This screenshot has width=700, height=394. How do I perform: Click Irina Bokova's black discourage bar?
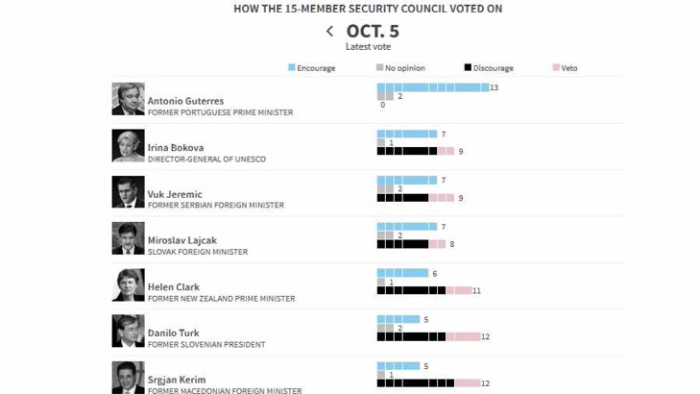[x=407, y=151]
